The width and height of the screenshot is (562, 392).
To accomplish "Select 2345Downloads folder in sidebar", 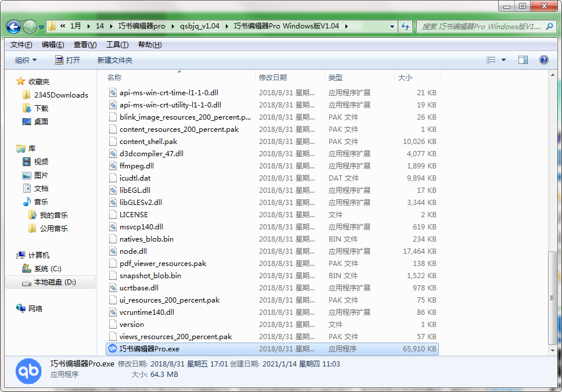I will pyautogui.click(x=56, y=95).
